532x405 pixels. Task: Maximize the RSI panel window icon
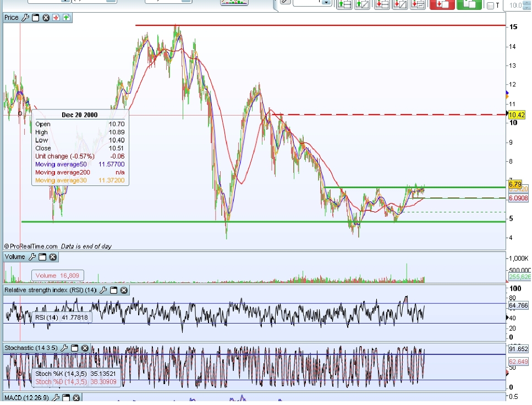[x=114, y=290]
